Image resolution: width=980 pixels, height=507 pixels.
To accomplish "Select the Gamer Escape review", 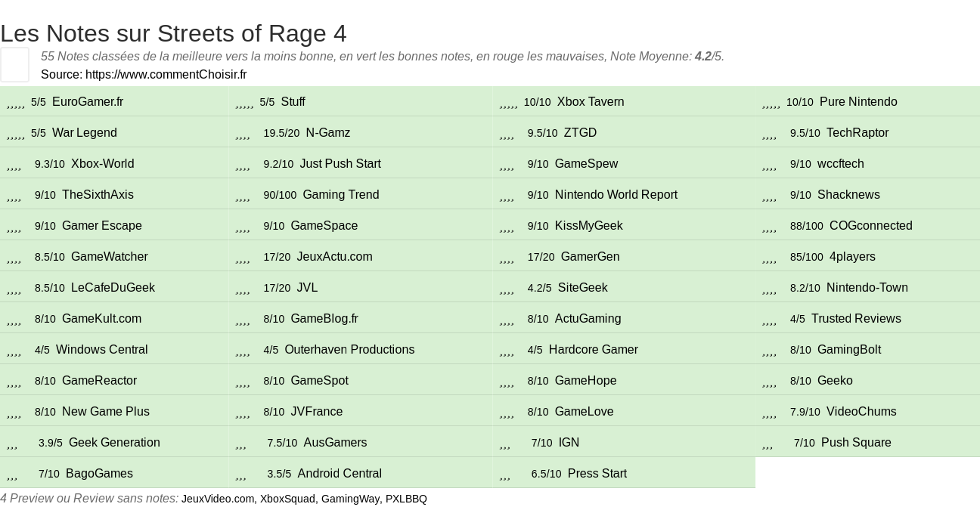I will 113,225.
